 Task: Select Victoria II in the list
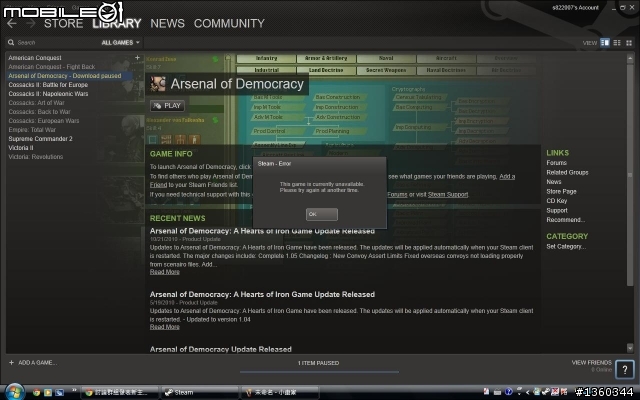[x=21, y=148]
